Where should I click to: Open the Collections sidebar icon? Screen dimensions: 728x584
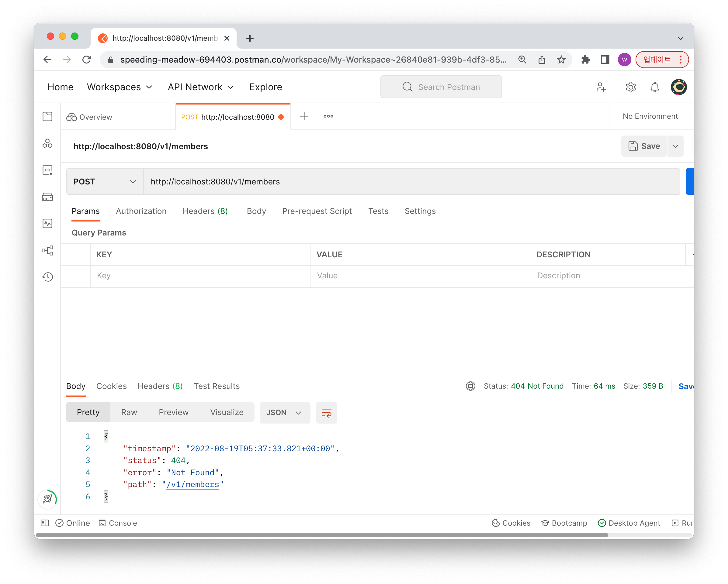coord(47,117)
